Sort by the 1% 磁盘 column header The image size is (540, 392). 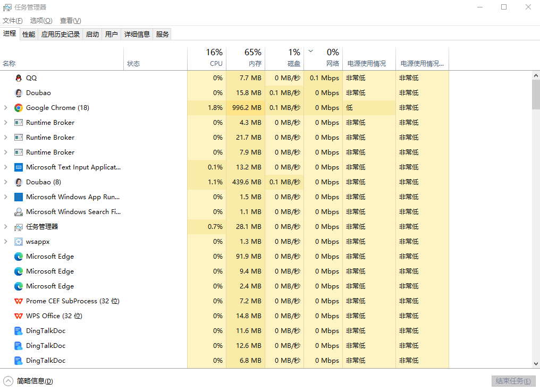click(284, 58)
